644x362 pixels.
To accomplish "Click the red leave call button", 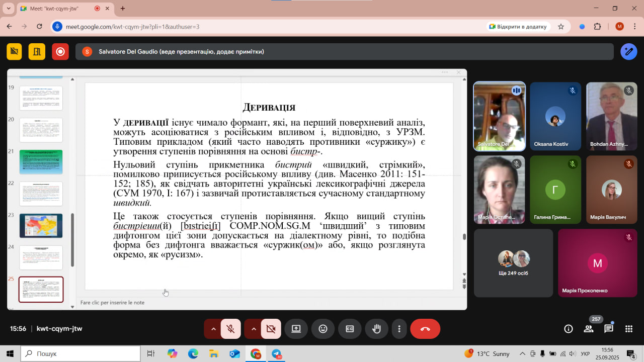I will [425, 329].
